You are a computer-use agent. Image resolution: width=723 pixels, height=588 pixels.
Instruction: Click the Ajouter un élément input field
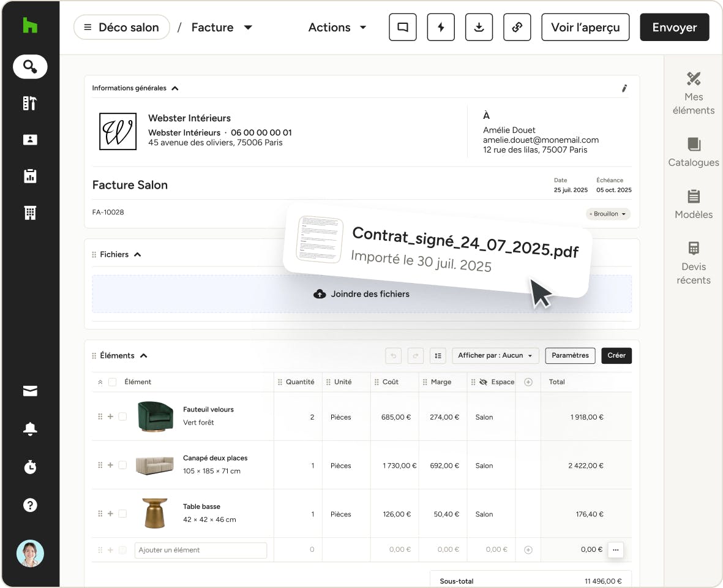(201, 550)
